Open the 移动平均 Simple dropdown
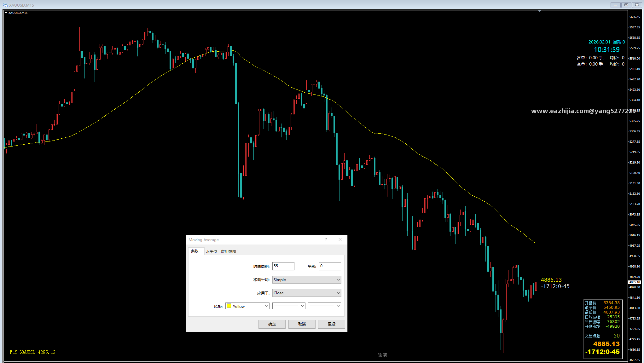644x363 pixels. 306,279
